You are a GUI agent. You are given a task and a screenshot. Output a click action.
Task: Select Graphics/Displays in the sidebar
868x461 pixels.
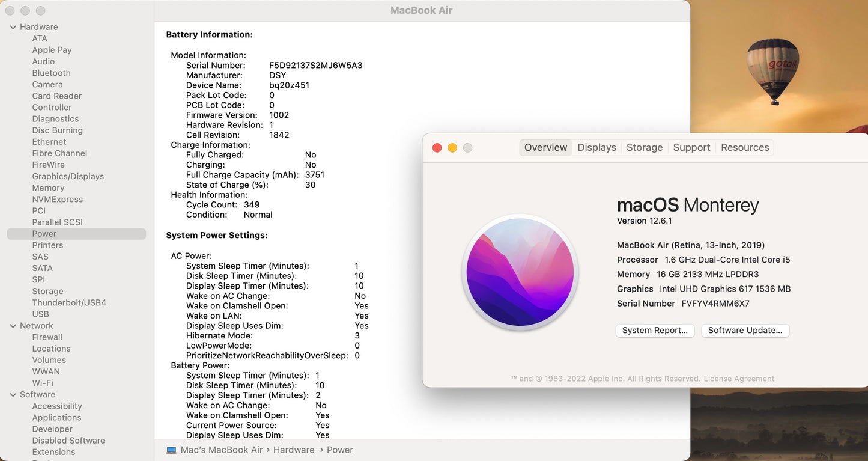[x=68, y=176]
